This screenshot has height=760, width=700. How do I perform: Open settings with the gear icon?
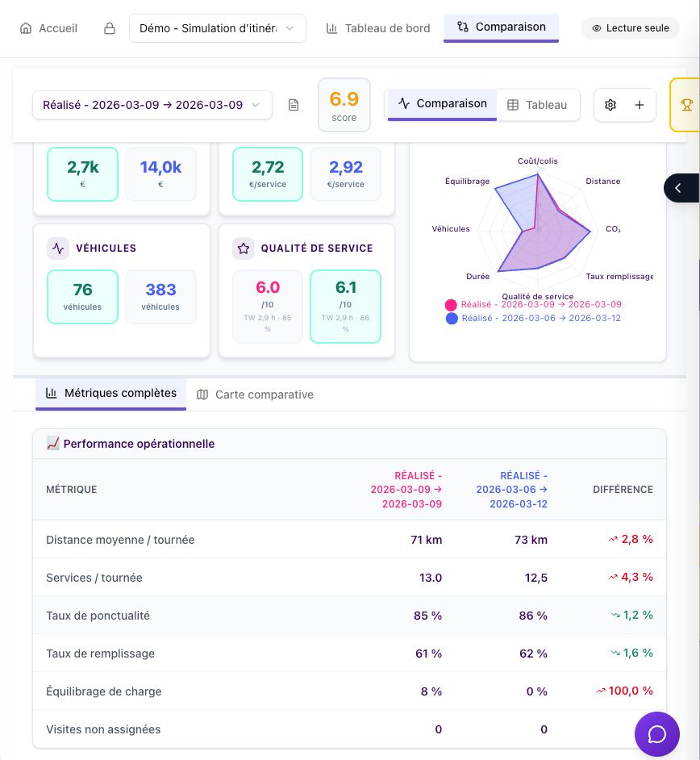coord(610,105)
